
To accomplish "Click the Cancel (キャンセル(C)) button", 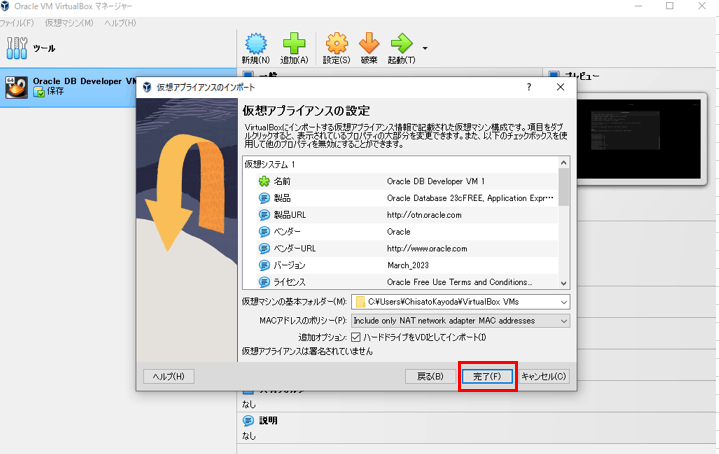I will (544, 376).
